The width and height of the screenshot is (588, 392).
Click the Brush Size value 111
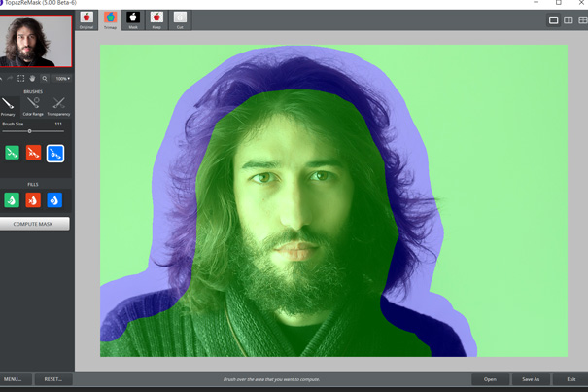58,124
